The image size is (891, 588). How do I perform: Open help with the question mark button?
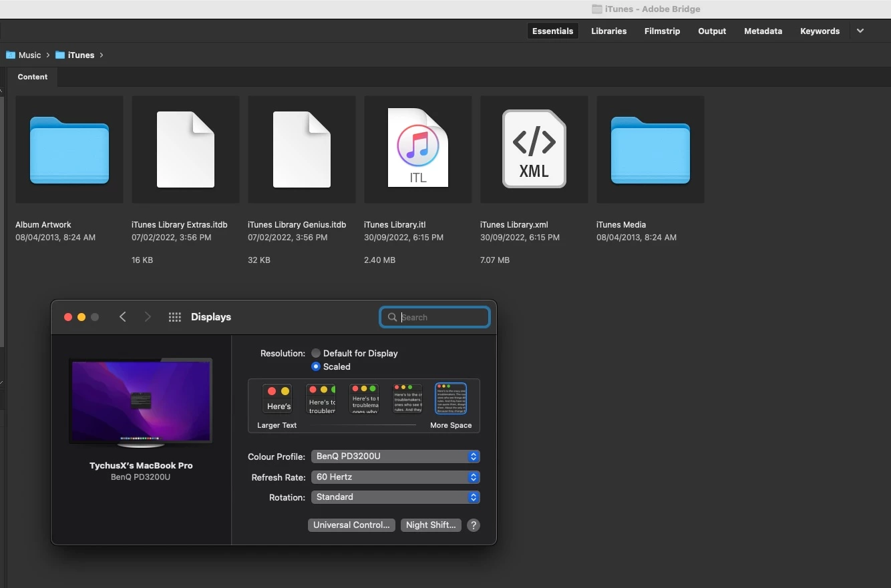pyautogui.click(x=474, y=525)
